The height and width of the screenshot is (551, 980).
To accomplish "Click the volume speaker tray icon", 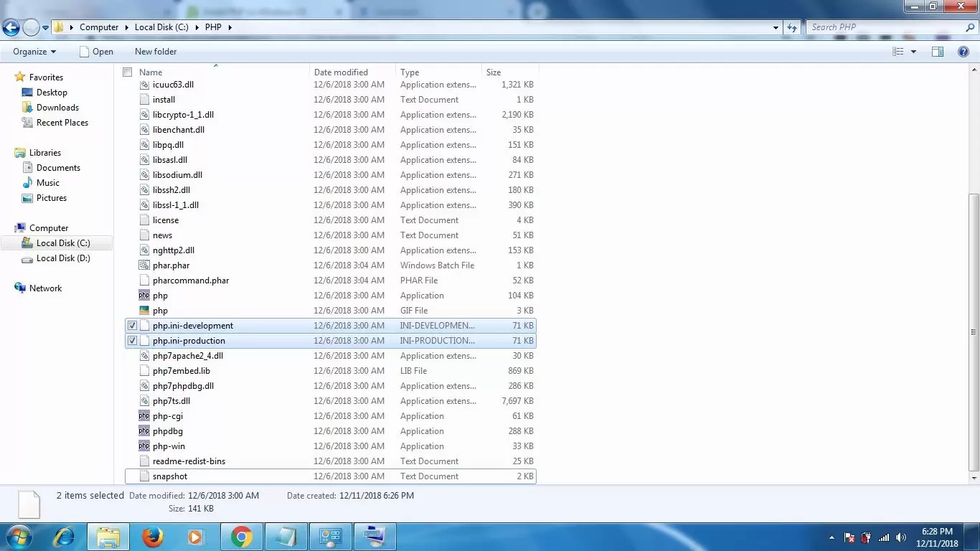I will [x=901, y=537].
